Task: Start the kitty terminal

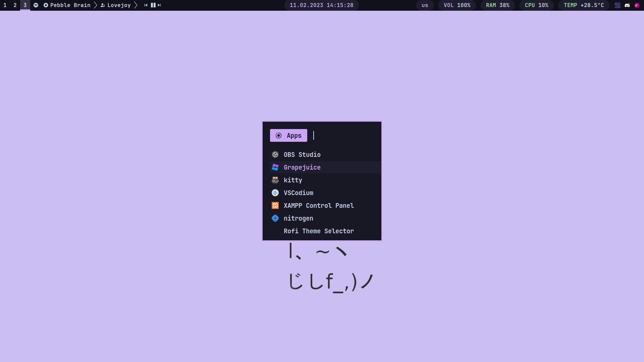Action: click(x=293, y=180)
